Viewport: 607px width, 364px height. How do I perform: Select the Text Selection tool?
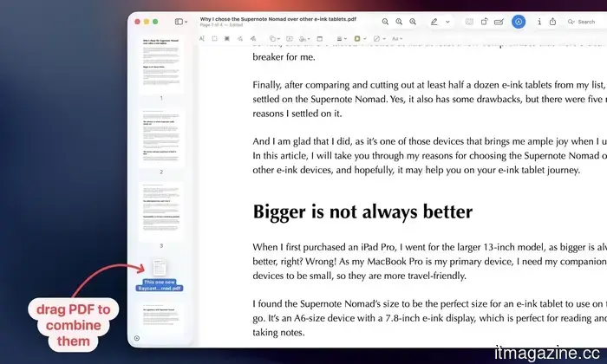click(x=202, y=39)
